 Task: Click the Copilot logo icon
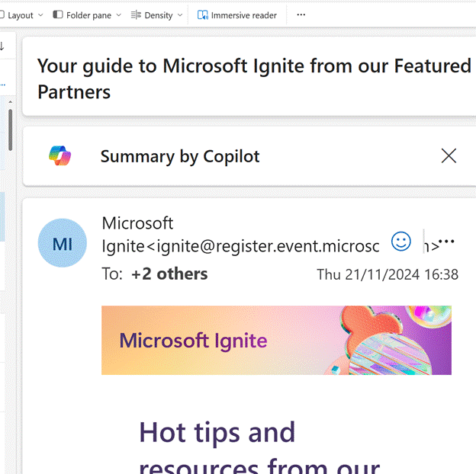pyautogui.click(x=59, y=156)
